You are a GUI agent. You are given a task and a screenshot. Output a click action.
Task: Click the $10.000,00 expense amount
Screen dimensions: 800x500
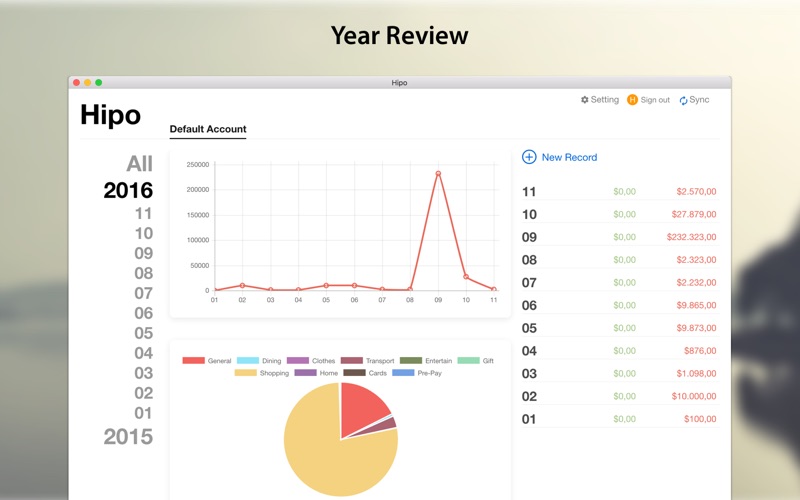pyautogui.click(x=694, y=396)
